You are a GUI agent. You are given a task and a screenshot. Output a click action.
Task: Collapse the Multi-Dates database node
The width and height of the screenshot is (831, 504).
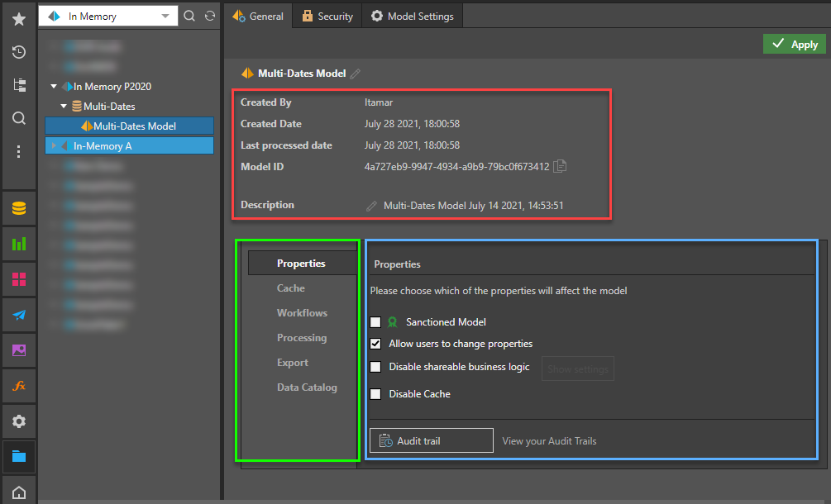tap(64, 106)
